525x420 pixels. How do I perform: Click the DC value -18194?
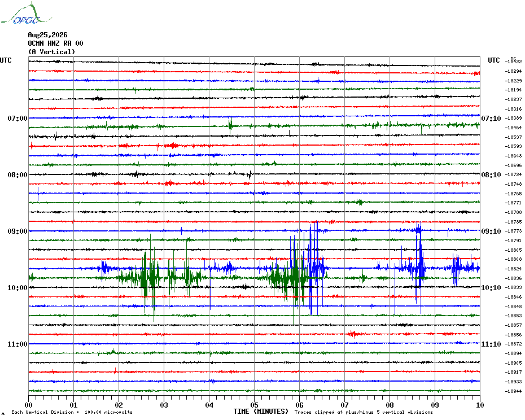(x=513, y=90)
